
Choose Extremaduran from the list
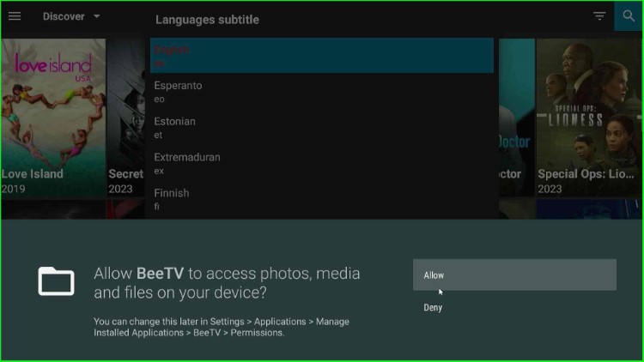point(322,163)
